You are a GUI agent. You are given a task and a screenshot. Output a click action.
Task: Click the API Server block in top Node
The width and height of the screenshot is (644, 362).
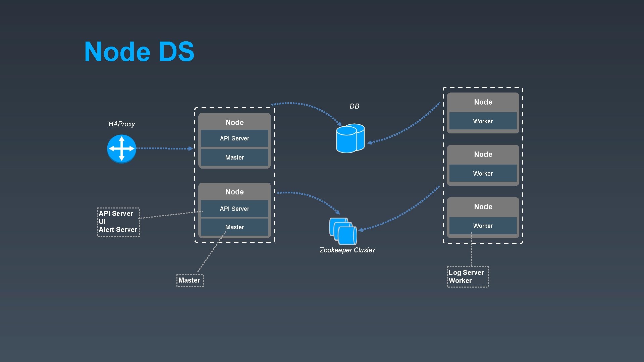234,138
